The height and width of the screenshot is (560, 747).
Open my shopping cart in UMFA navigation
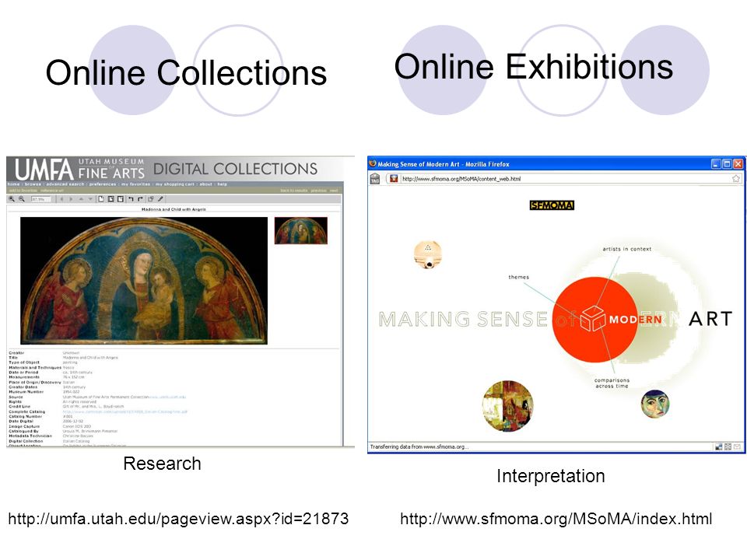[175, 184]
